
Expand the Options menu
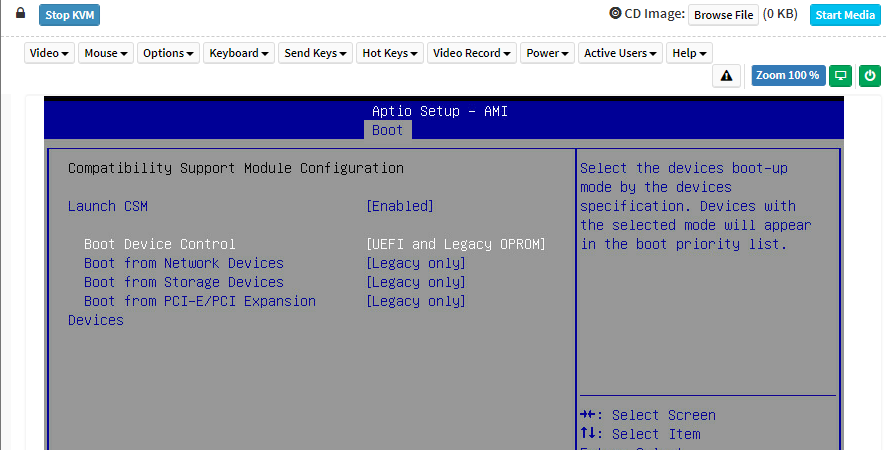pyautogui.click(x=168, y=53)
